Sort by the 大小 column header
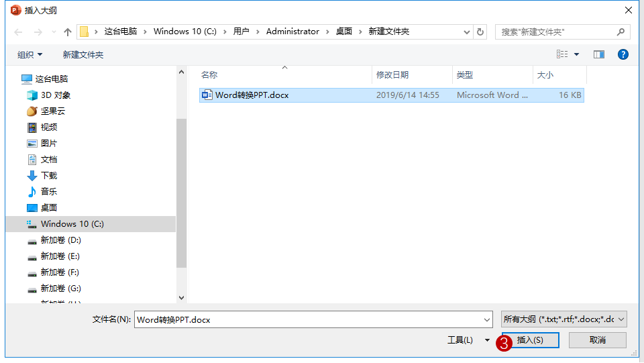Screen dimensions: 644x363 point(545,74)
